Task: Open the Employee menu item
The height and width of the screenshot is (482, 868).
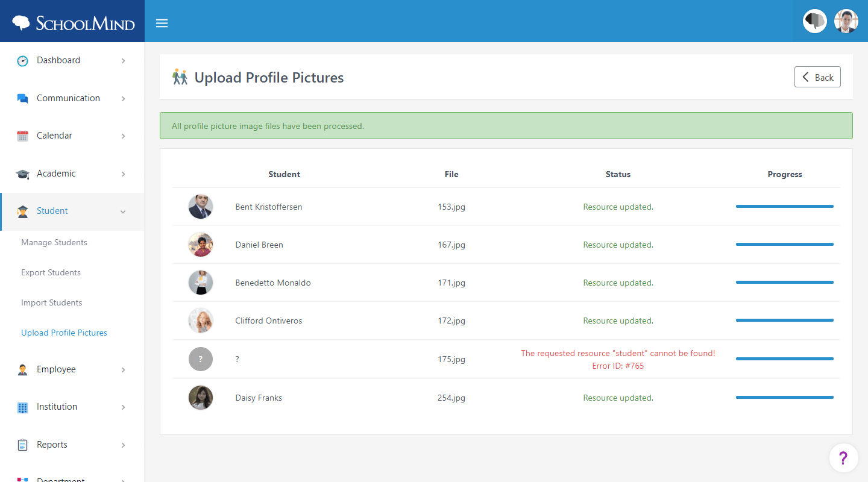Action: [72, 370]
